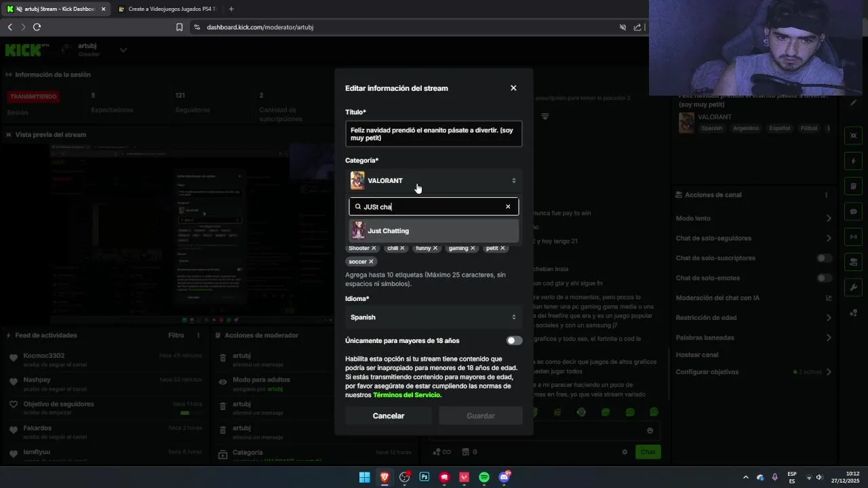Remove the petit tag
The height and width of the screenshot is (488, 868).
tap(502, 248)
